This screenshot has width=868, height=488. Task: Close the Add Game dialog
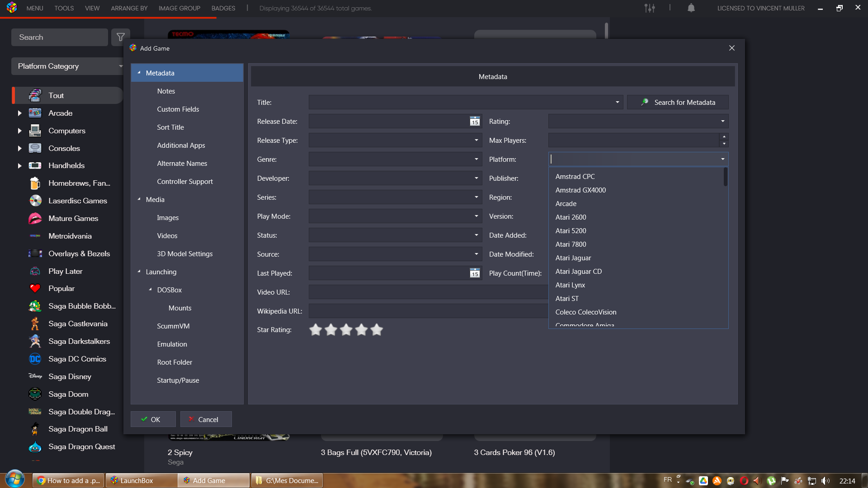tap(732, 48)
